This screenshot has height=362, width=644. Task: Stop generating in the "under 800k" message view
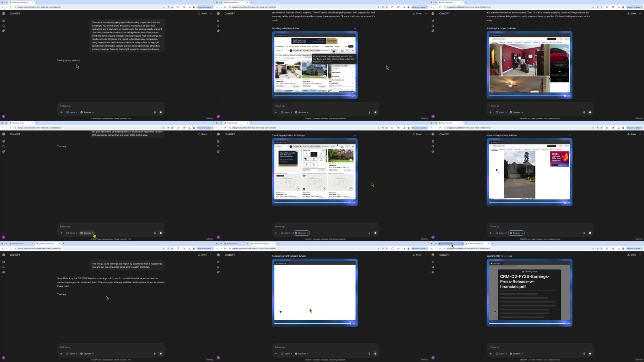pyautogui.click(x=161, y=233)
